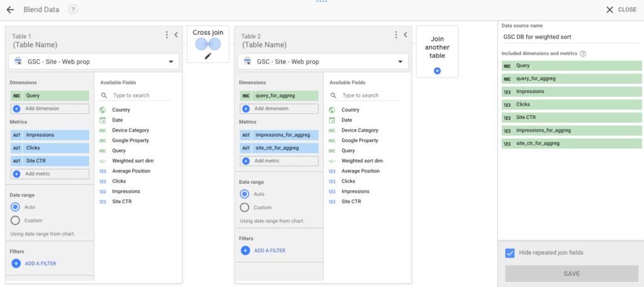Click the back arrow next to Blend Data
This screenshot has height=287, width=644.
pos(10,9)
